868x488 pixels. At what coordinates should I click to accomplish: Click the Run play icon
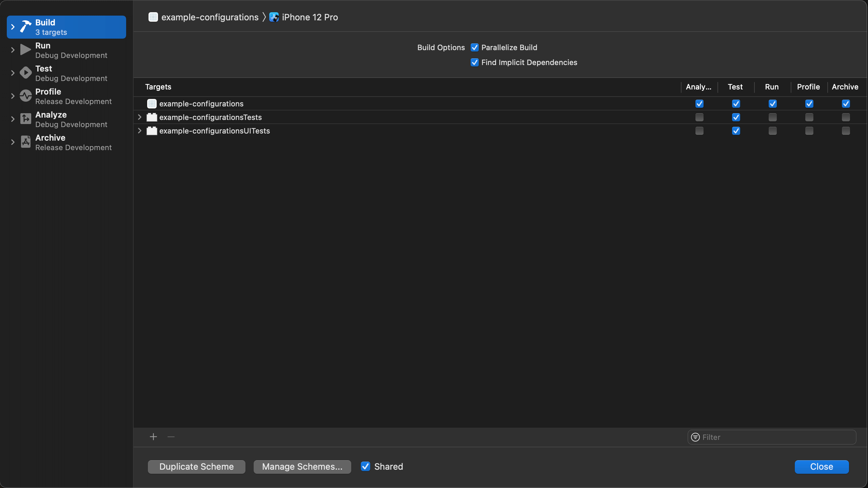[25, 50]
